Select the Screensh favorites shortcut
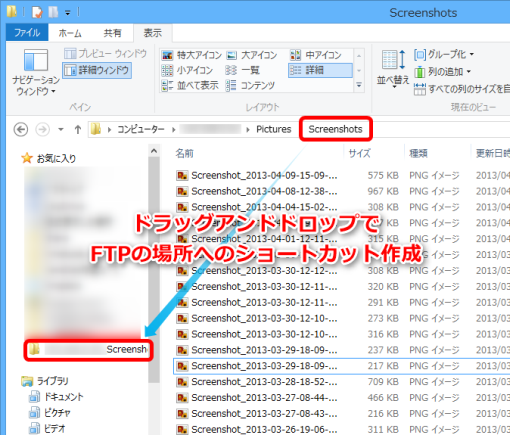 click(x=88, y=350)
